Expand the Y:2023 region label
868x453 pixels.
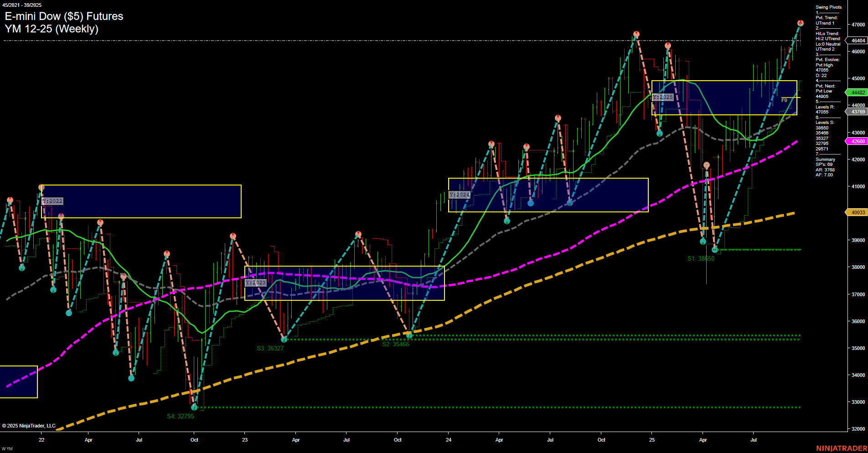pos(255,283)
